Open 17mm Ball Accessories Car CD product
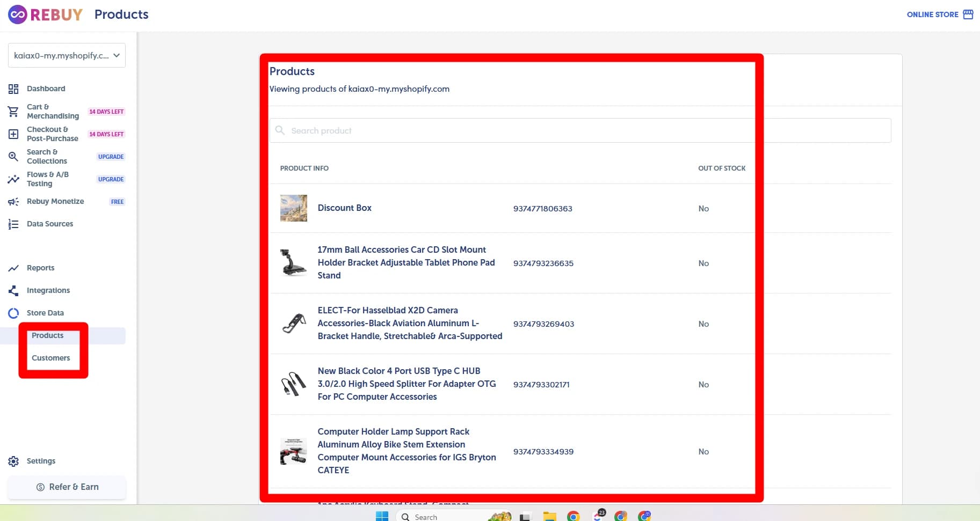980x521 pixels. click(406, 262)
